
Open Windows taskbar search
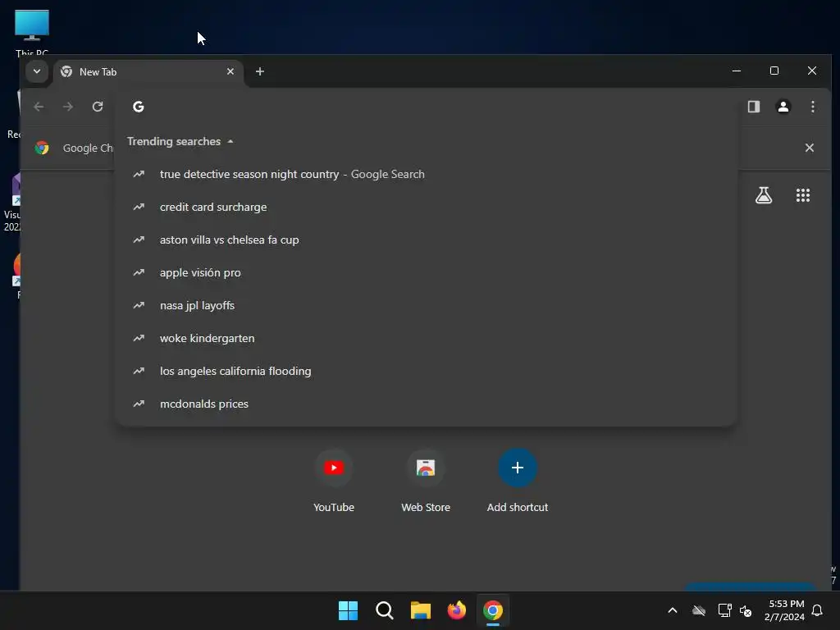click(x=384, y=610)
